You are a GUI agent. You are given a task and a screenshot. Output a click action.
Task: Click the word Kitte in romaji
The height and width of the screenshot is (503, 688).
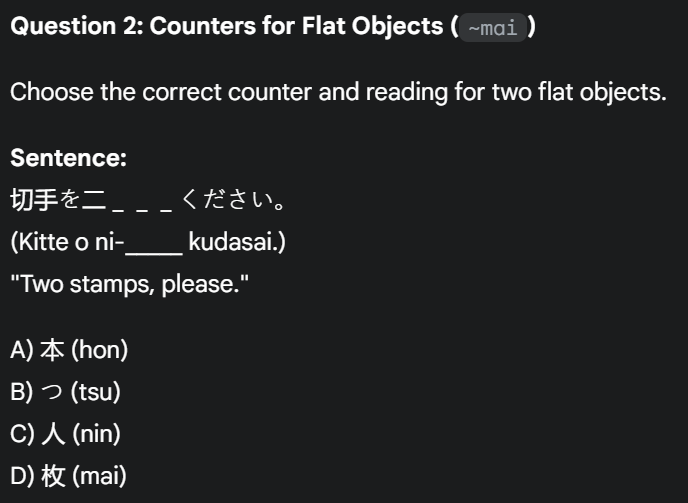[x=43, y=242]
